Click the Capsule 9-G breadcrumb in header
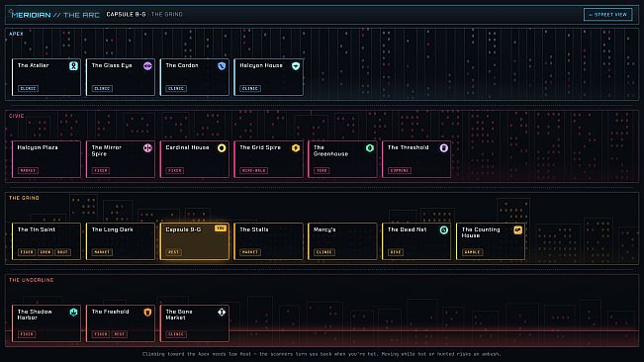Viewport: 644px width, 362px height. tap(126, 15)
